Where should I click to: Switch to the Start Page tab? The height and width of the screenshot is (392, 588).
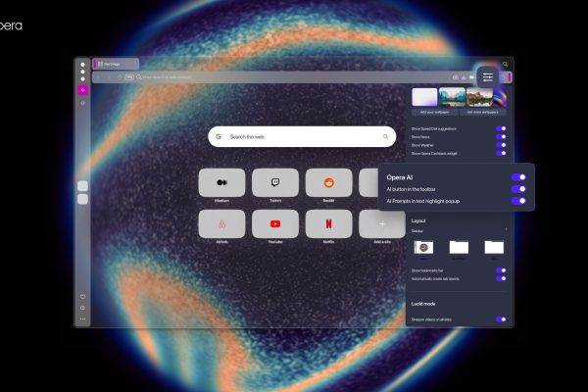point(116,64)
